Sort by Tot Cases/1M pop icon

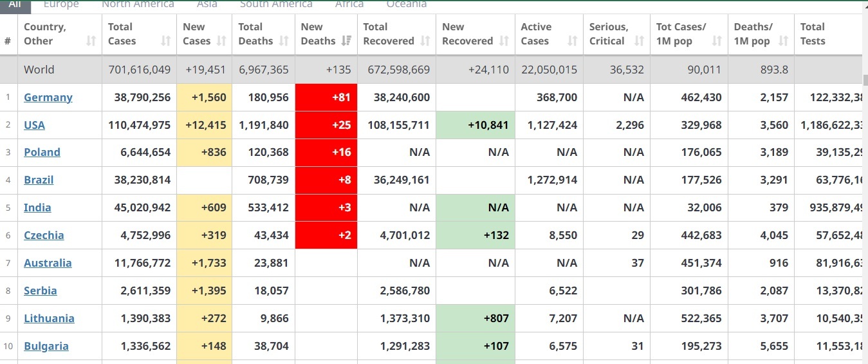[x=717, y=41]
